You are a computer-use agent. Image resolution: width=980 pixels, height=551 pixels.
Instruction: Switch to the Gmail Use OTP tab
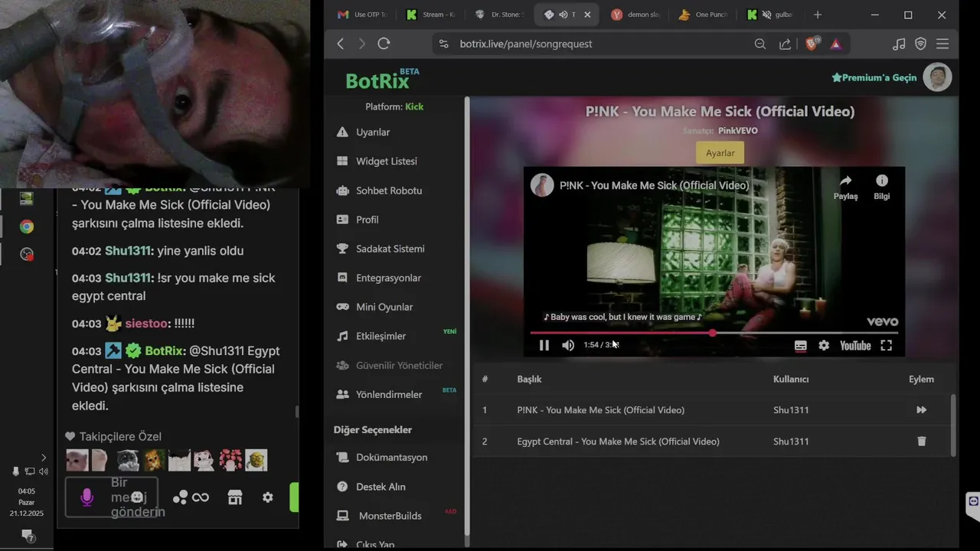(362, 15)
